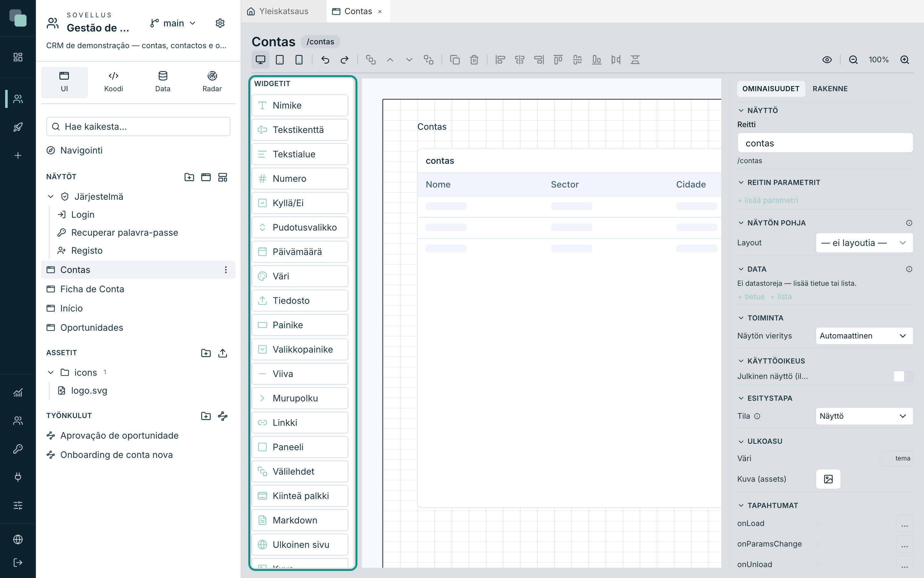924x578 pixels.
Task: Open the Ficha de Conta screen
Action: (138, 289)
